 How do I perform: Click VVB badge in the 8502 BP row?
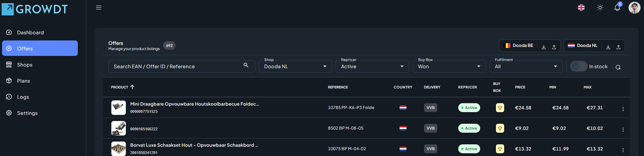[x=430, y=128]
